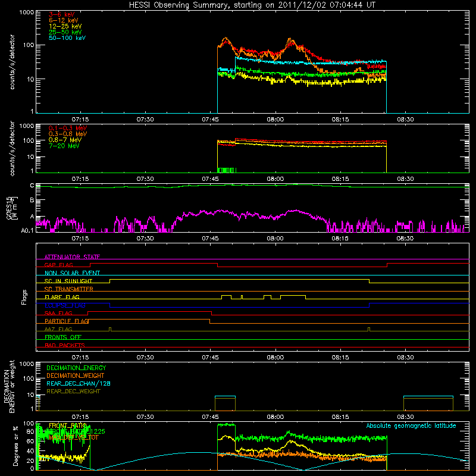Click the Degrees or % axis label
The image size is (476, 476).
tap(15, 446)
